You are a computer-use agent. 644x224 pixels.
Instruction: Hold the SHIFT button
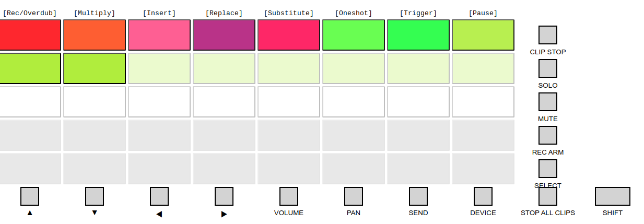tap(612, 196)
